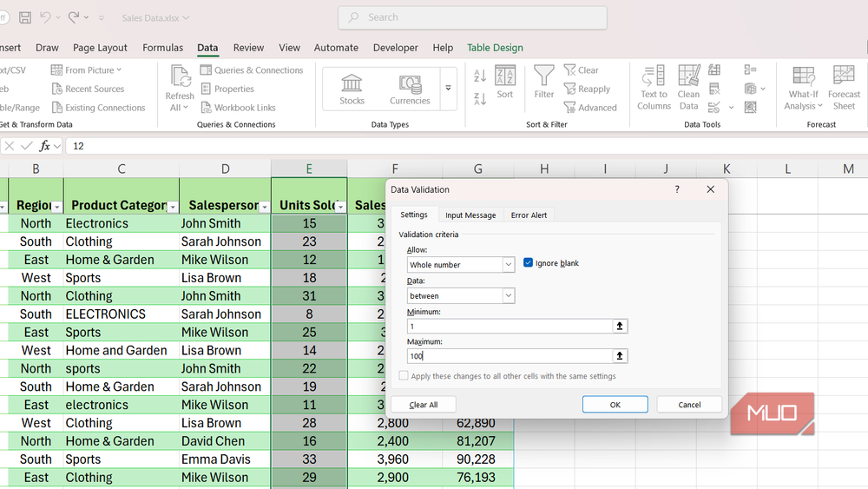Cancel formula bar entry X
This screenshot has width=868, height=489.
(10, 146)
